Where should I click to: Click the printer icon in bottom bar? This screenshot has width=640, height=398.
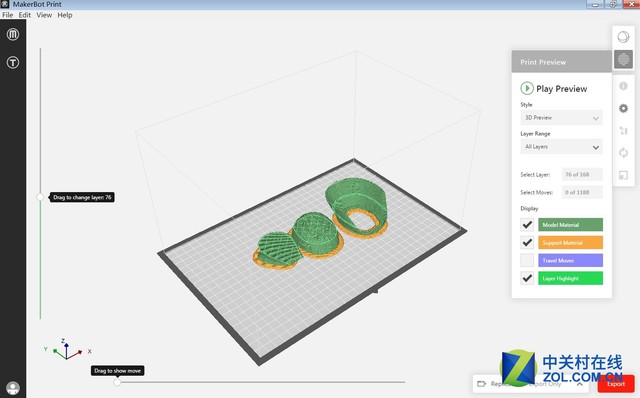482,384
